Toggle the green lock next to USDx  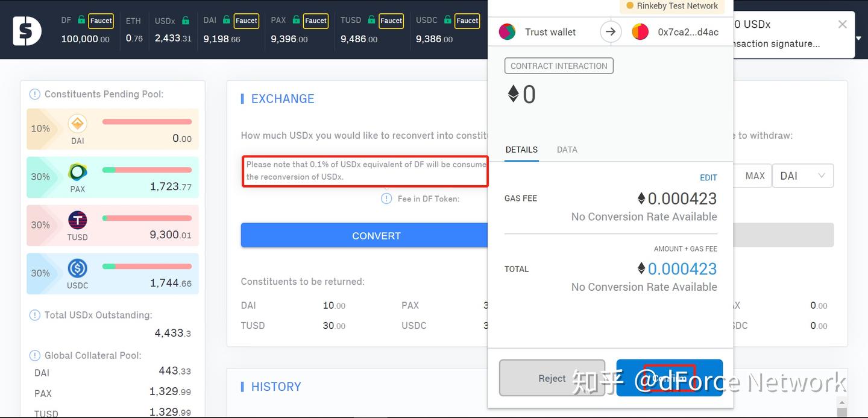click(x=186, y=21)
